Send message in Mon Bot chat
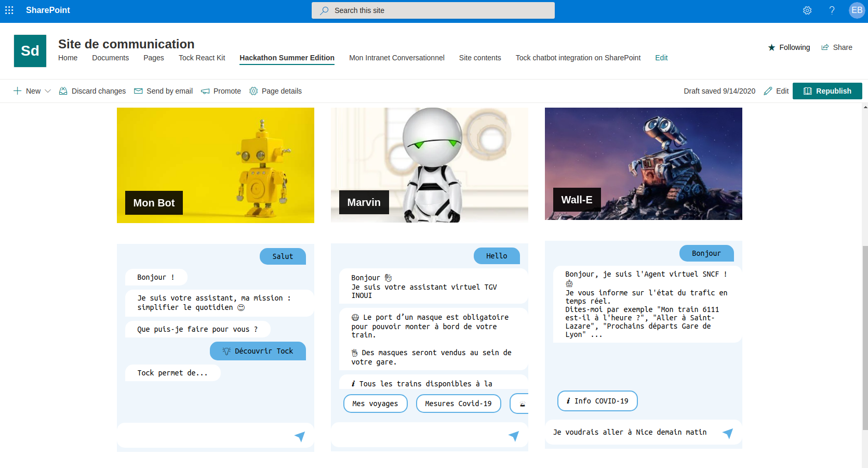 coord(300,436)
